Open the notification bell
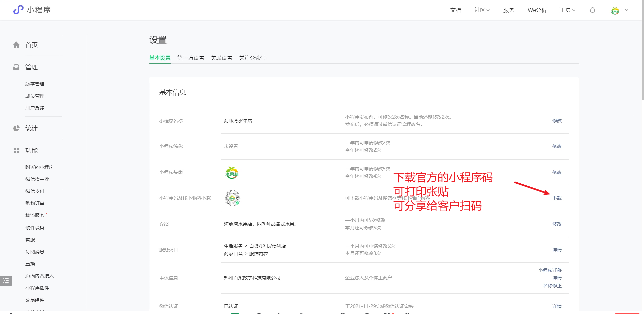This screenshot has height=314, width=644. point(593,10)
